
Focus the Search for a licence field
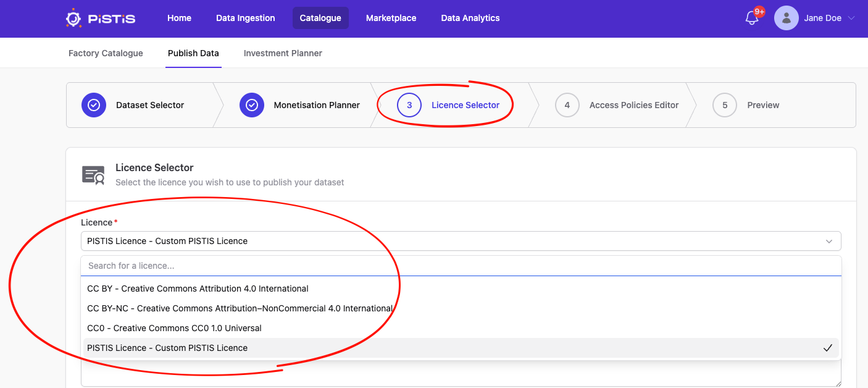(461, 266)
